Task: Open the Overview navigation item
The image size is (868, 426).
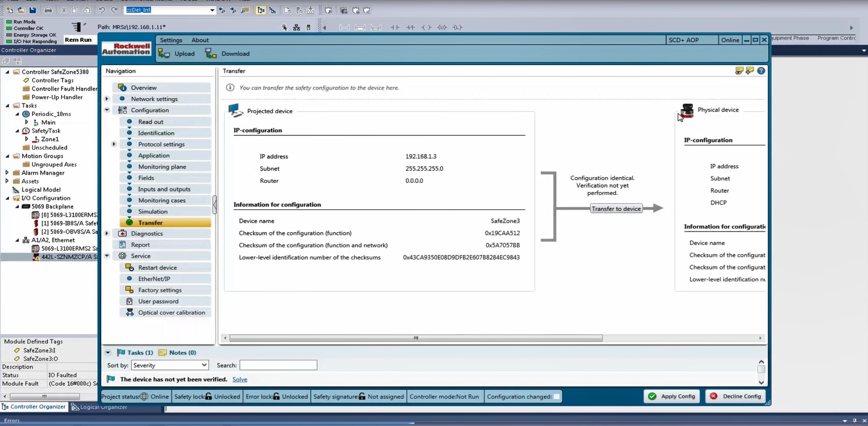Action: coord(143,88)
